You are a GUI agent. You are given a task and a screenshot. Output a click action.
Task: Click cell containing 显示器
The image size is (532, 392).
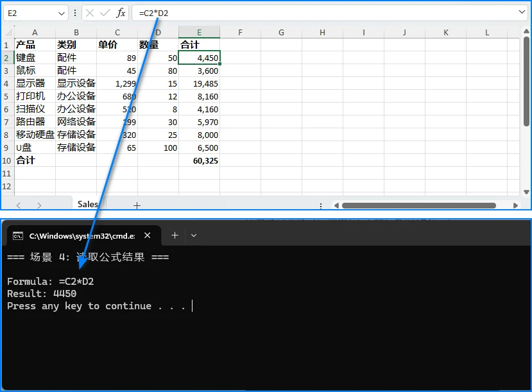pyautogui.click(x=35, y=83)
